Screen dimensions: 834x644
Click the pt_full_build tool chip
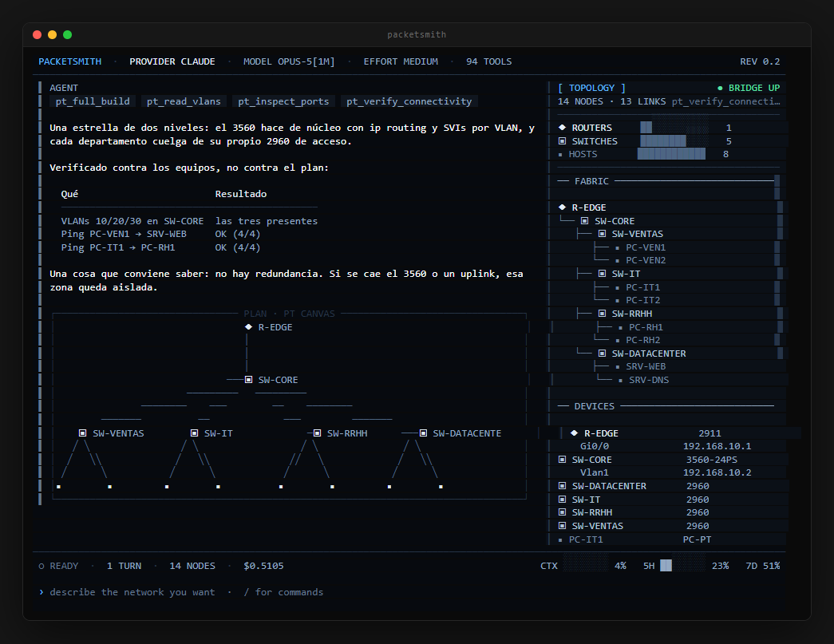tap(93, 101)
